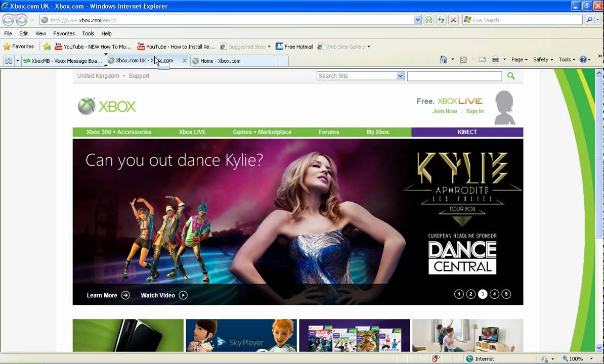
Task: Click the Read Mail envelope icon
Action: click(x=482, y=60)
